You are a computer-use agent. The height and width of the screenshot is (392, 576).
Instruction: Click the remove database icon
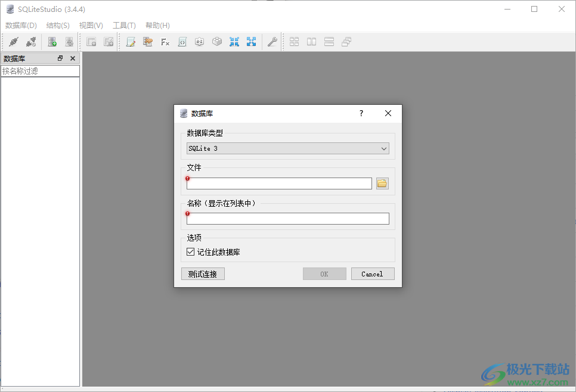click(x=69, y=42)
